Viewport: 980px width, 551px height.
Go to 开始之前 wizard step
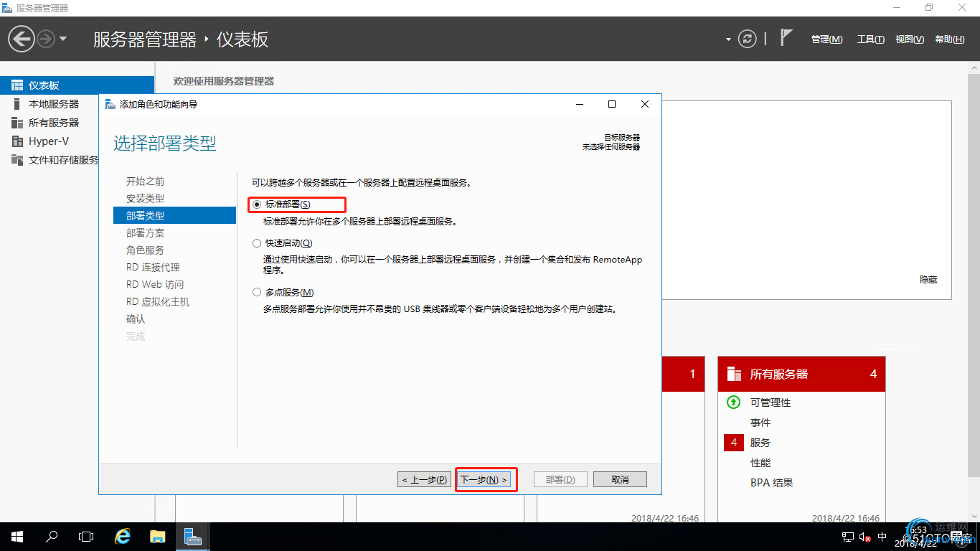pos(145,182)
